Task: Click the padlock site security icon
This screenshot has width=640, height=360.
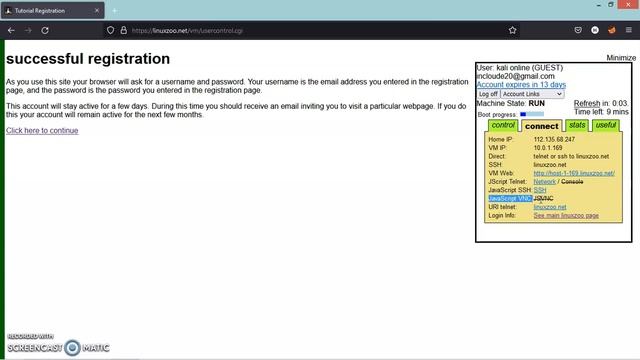Action: point(123,30)
